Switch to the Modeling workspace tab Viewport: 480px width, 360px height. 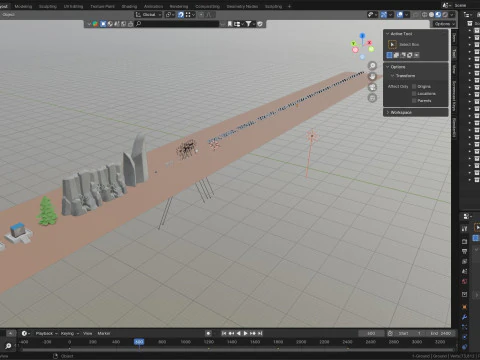point(23,6)
